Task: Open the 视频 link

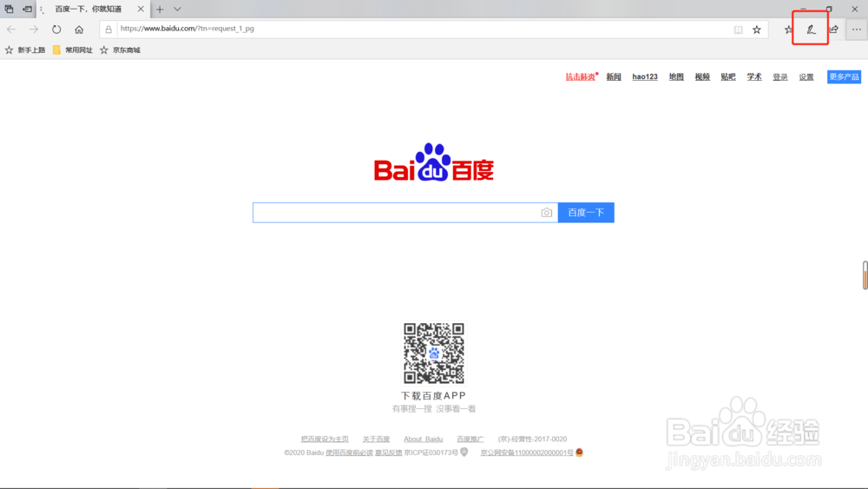Action: pos(702,77)
